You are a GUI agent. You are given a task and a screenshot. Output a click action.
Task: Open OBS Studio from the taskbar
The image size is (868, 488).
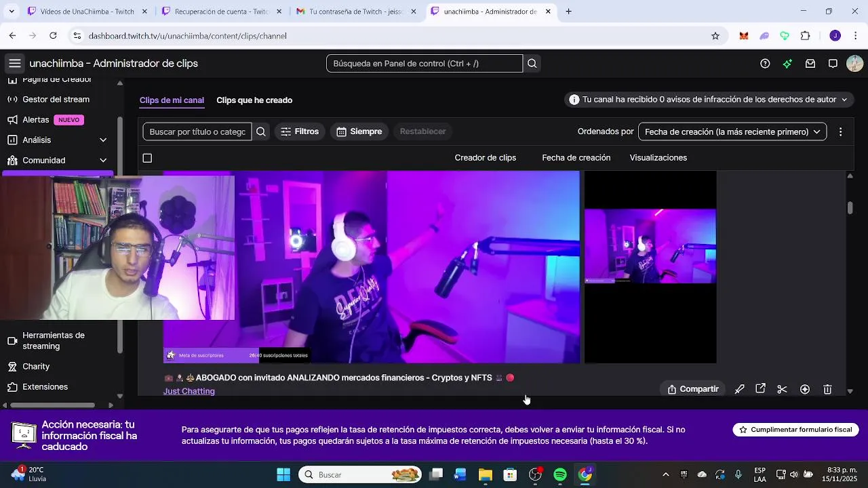tap(536, 474)
